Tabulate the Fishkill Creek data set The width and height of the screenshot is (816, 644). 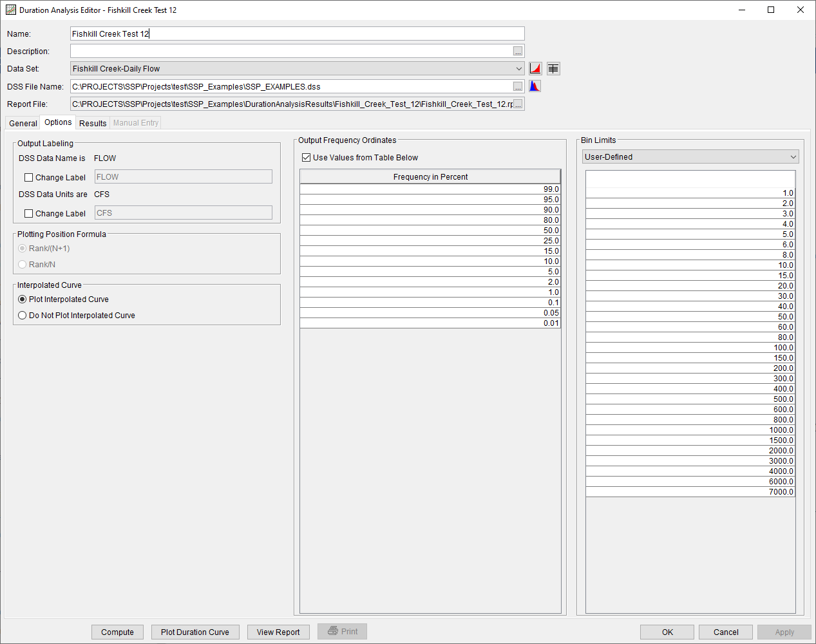(x=553, y=68)
